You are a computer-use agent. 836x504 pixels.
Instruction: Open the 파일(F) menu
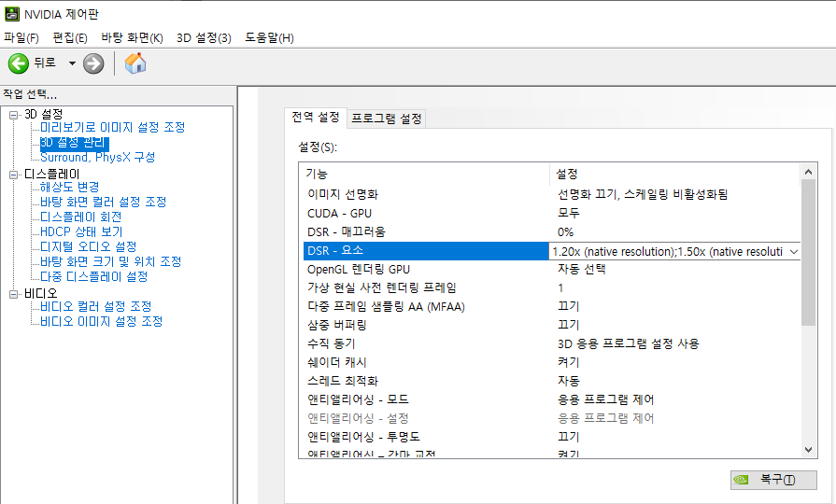(21, 38)
